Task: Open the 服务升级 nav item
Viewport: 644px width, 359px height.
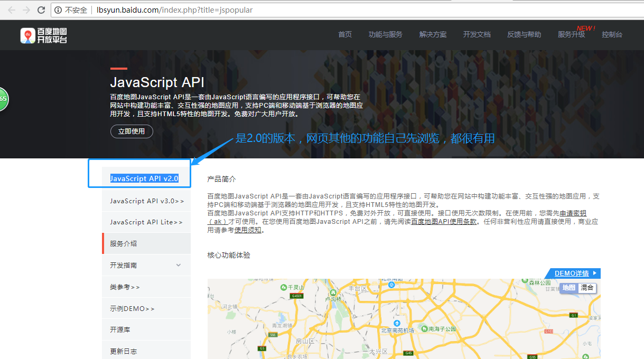Action: point(571,34)
